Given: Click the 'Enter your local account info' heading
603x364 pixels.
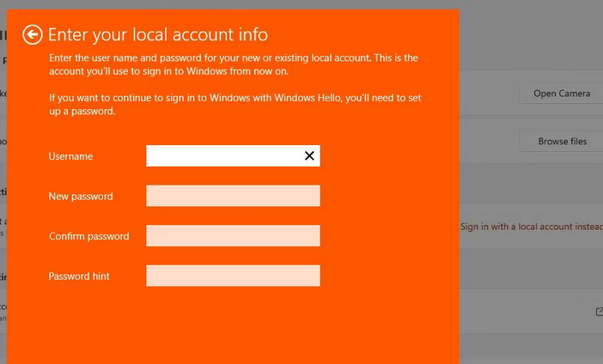Looking at the screenshot, I should coord(158,35).
